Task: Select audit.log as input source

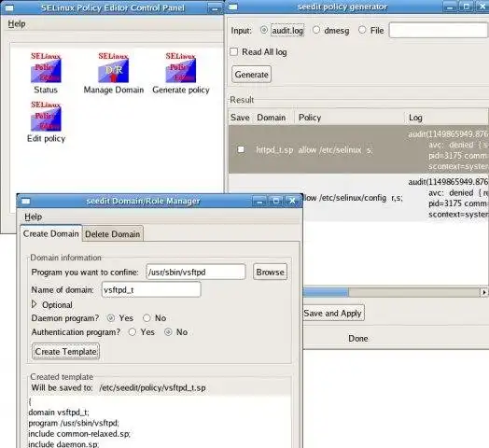Action: pos(264,30)
